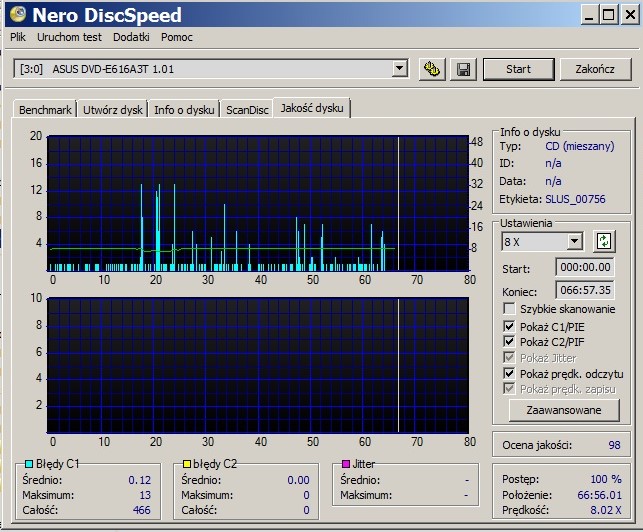Click the Start time field 000:00.00
Viewport: 643px width, 532px height.
tap(585, 267)
